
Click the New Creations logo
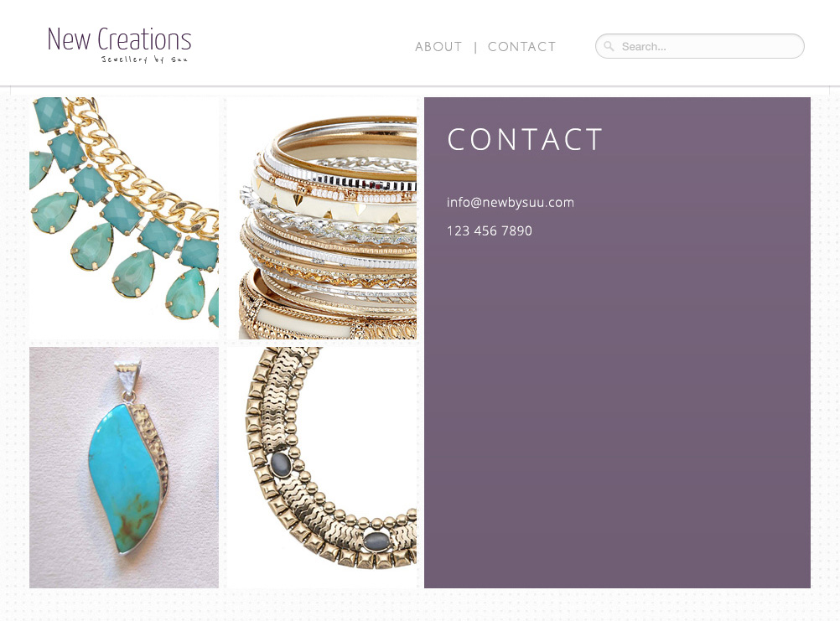tap(119, 39)
